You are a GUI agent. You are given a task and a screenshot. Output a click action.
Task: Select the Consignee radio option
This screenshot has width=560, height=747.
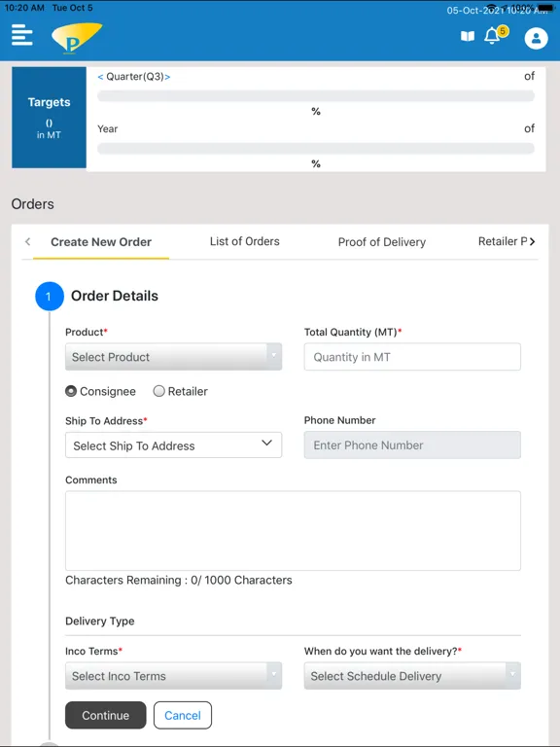coord(71,391)
